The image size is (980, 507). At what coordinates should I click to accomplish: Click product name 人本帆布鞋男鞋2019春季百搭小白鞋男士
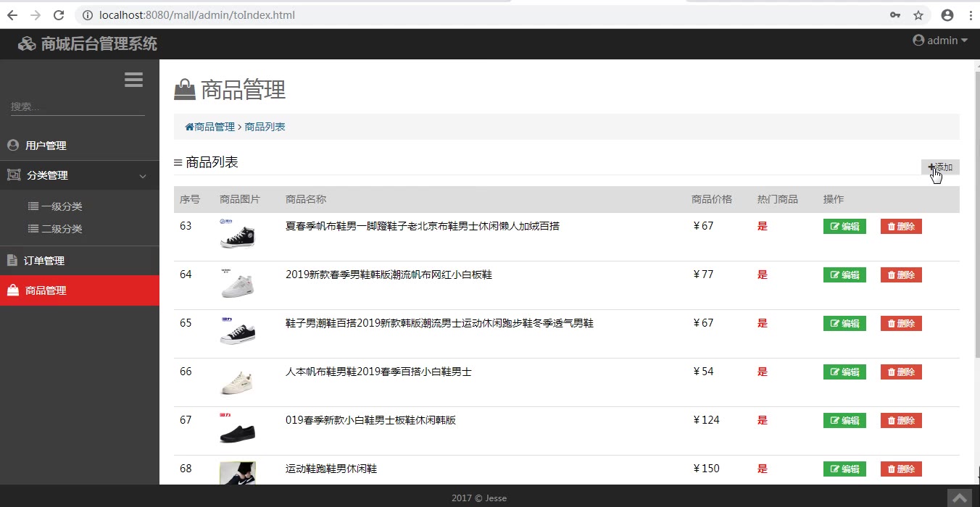pos(378,372)
